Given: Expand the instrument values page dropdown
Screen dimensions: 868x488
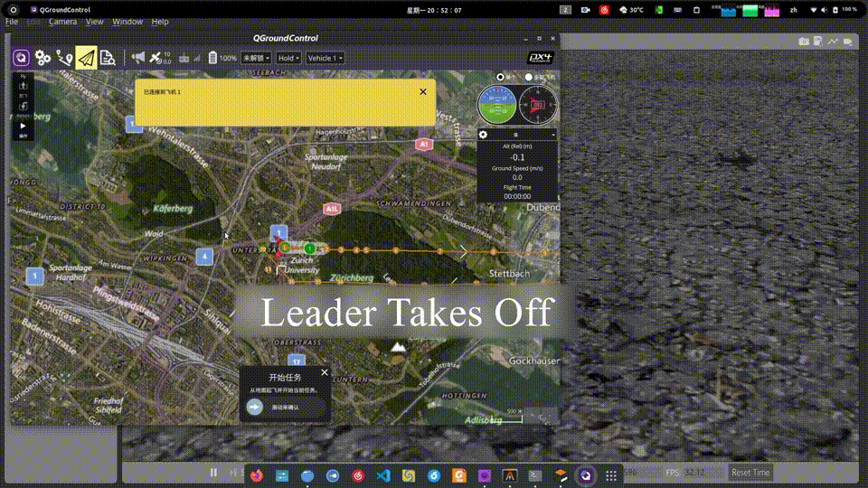Looking at the screenshot, I should pyautogui.click(x=552, y=135).
